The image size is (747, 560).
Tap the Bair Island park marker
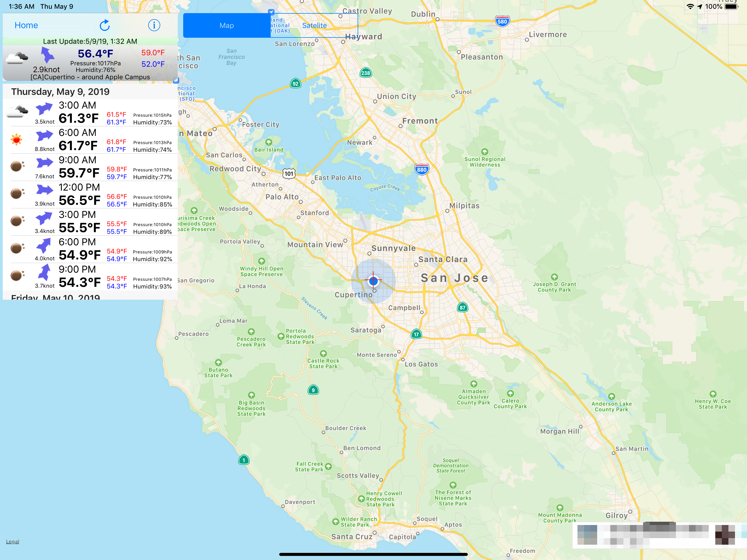point(269,142)
